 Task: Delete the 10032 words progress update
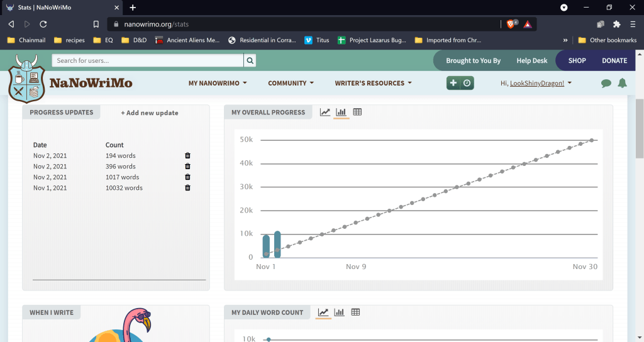(187, 188)
